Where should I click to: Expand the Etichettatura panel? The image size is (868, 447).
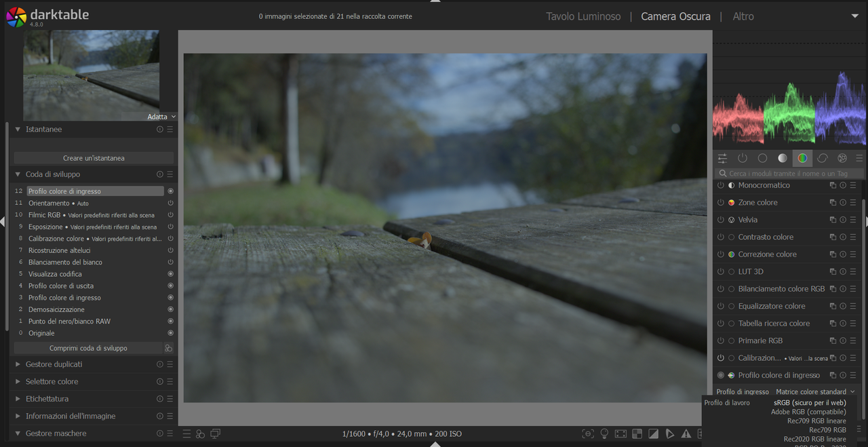coord(18,399)
